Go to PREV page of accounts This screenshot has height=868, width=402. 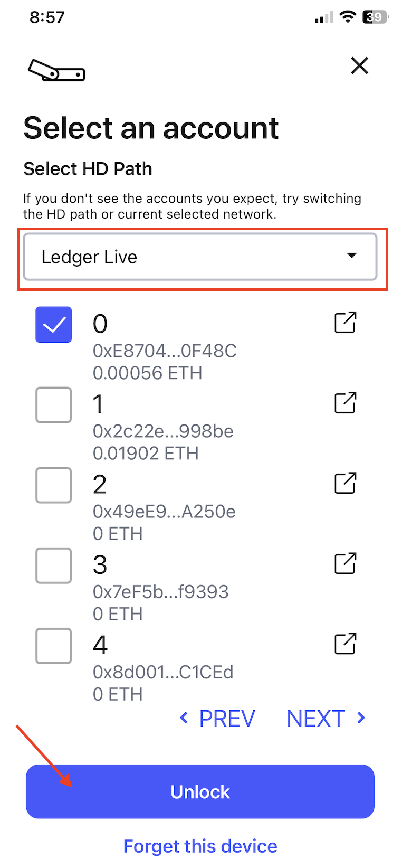coord(218,719)
